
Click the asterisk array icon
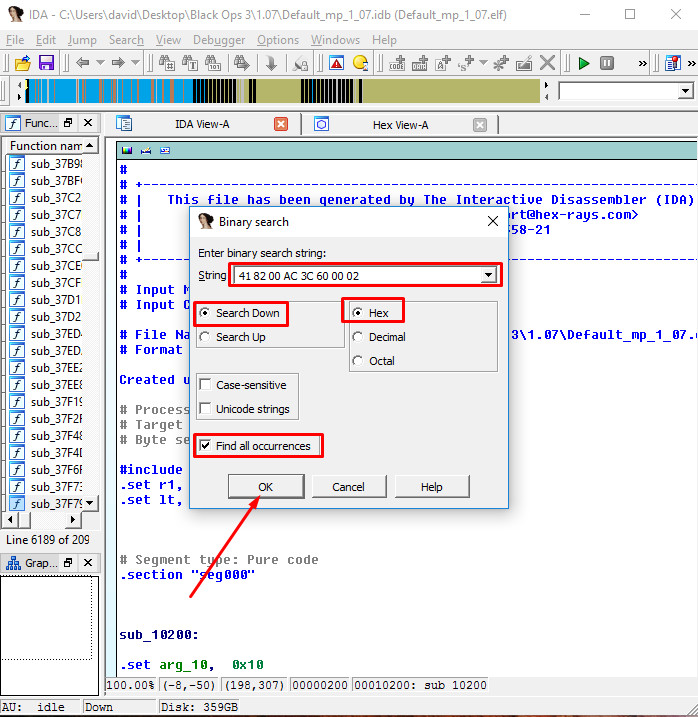click(501, 63)
